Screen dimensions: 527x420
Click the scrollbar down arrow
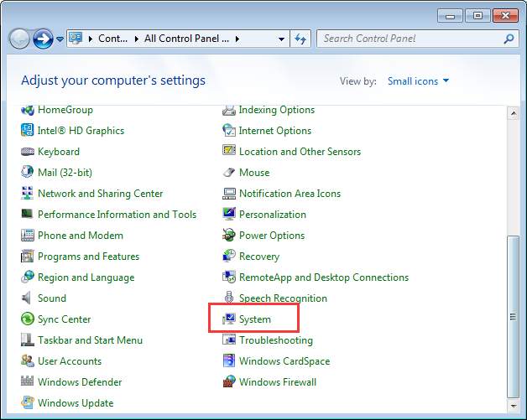pyautogui.click(x=514, y=406)
